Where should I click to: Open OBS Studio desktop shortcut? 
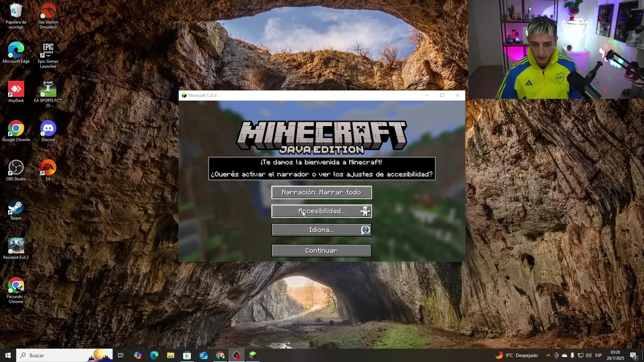pos(16,170)
